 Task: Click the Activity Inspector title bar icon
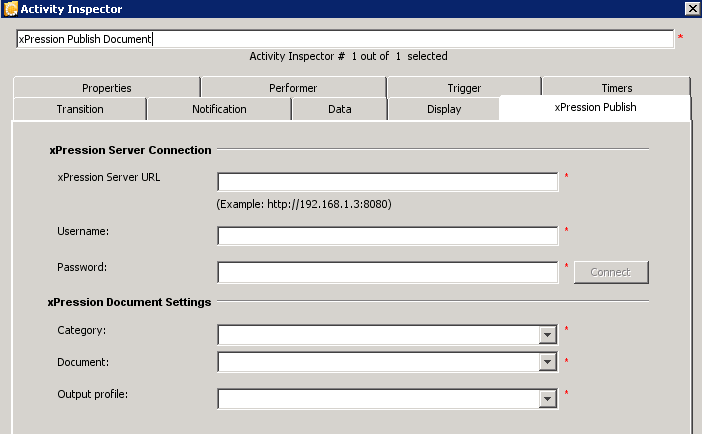10,9
